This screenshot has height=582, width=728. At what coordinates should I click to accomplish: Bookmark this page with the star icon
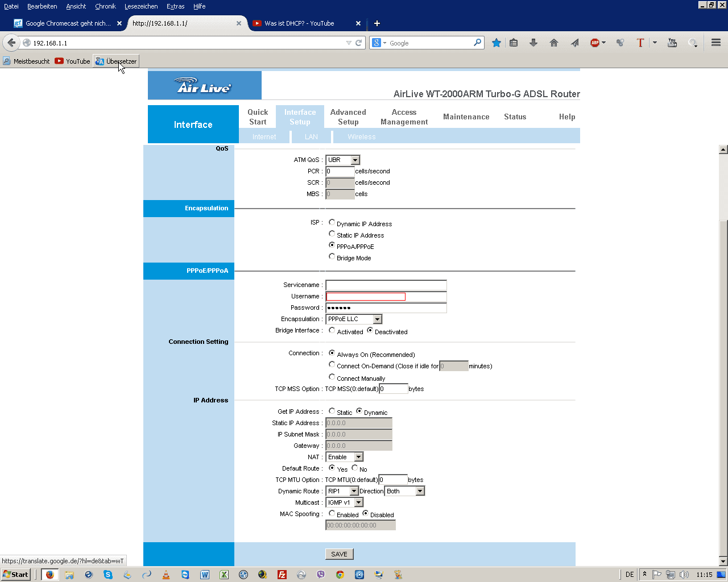click(x=497, y=43)
